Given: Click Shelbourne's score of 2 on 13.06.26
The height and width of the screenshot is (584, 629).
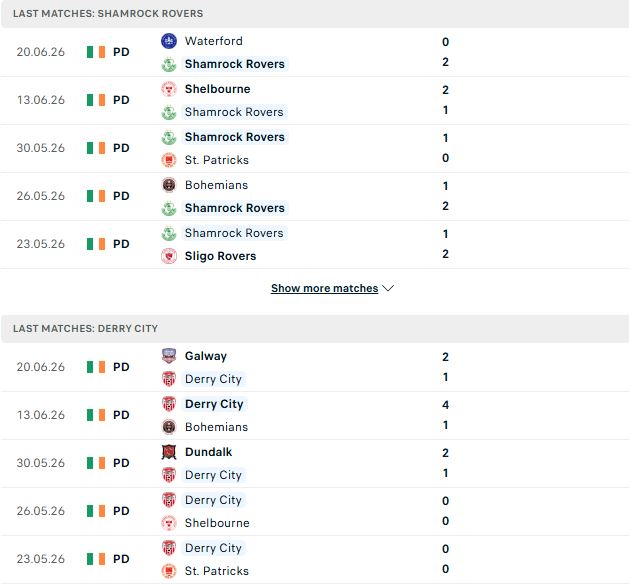Looking at the screenshot, I should (x=445, y=90).
